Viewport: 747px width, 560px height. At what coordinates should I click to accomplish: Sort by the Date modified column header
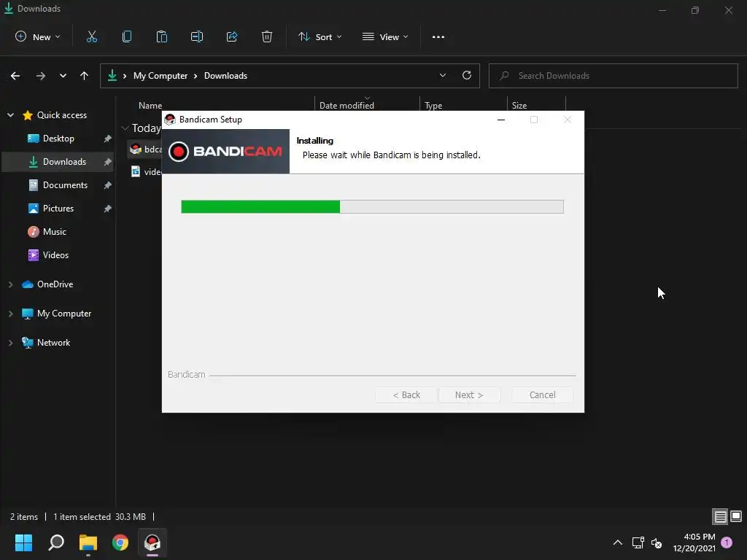coord(347,105)
